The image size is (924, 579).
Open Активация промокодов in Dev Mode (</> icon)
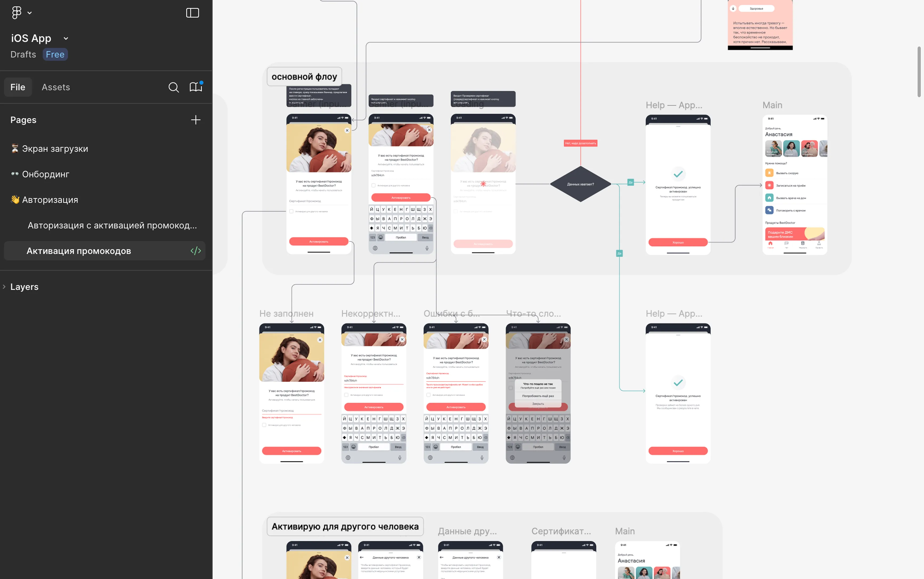pyautogui.click(x=196, y=251)
